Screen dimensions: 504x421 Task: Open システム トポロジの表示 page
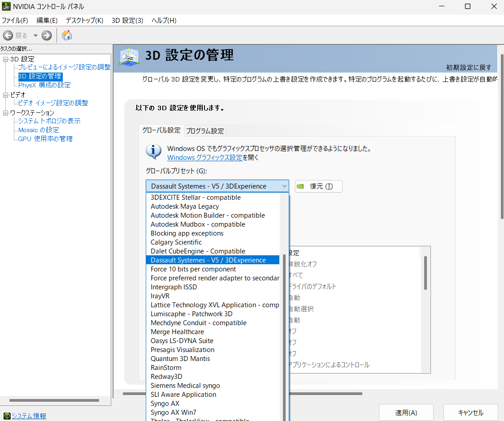pos(49,121)
